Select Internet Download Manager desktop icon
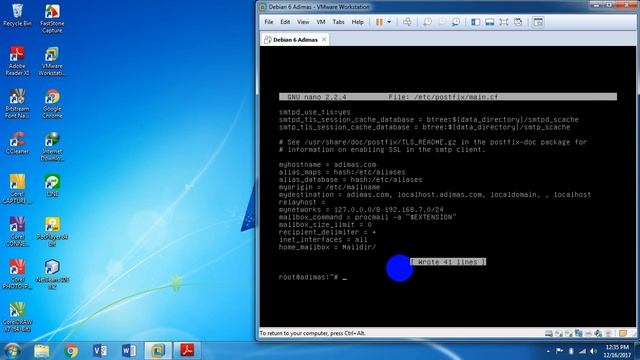The width and height of the screenshot is (640, 360). (52, 147)
